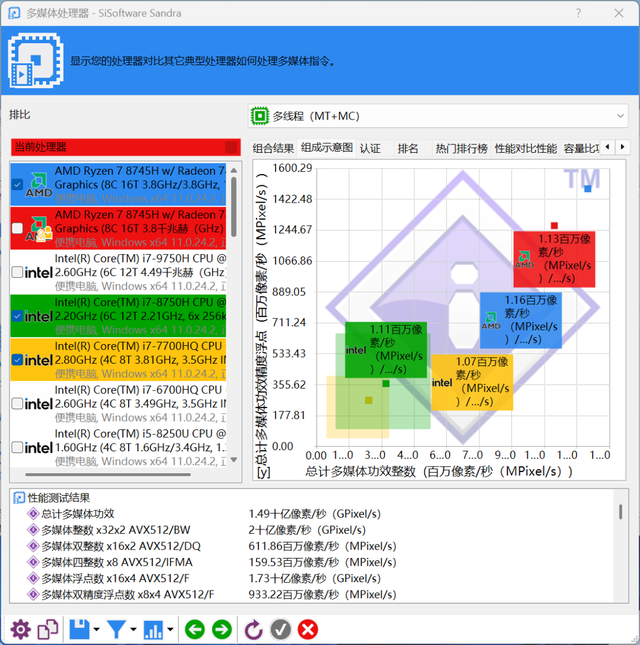Click the yellow data point marker on chart

pyautogui.click(x=369, y=400)
